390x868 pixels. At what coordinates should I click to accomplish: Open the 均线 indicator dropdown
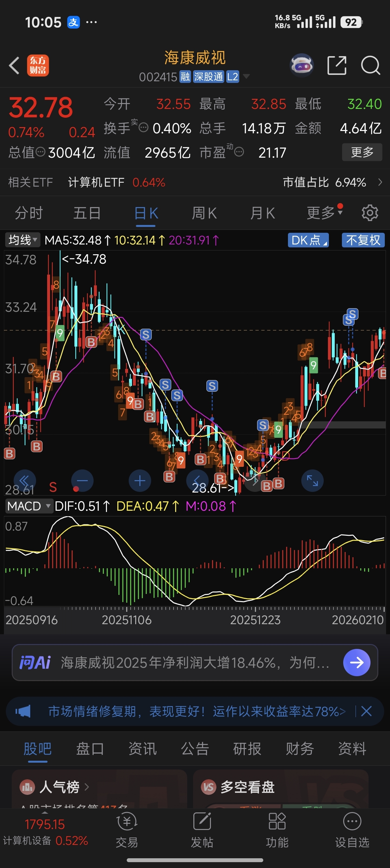(22, 240)
